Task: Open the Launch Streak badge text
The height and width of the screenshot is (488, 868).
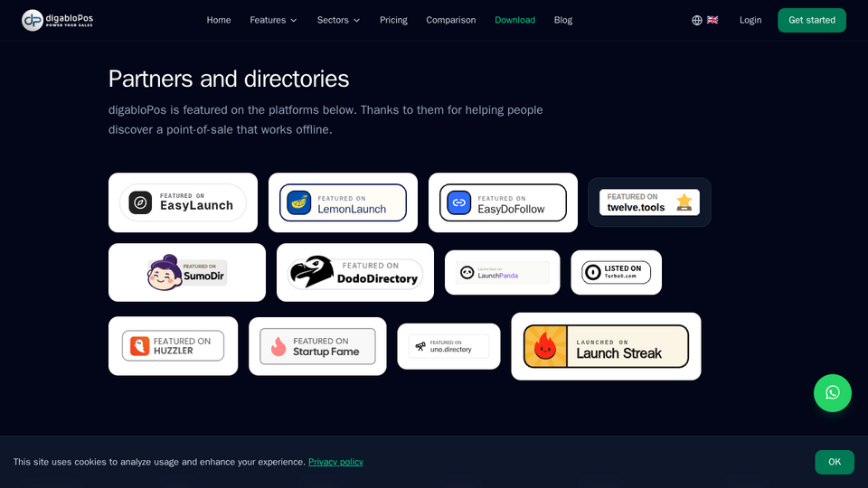Action: pyautogui.click(x=618, y=350)
